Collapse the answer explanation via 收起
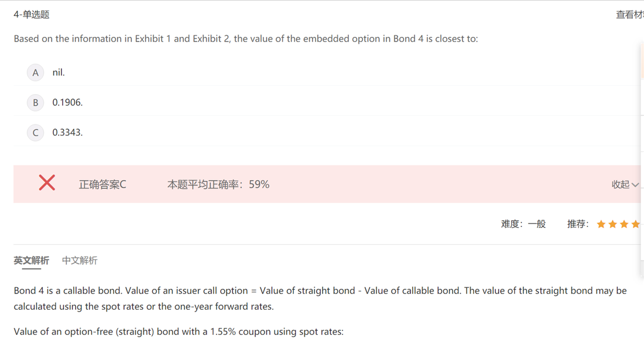This screenshot has width=644, height=342. pyautogui.click(x=620, y=185)
